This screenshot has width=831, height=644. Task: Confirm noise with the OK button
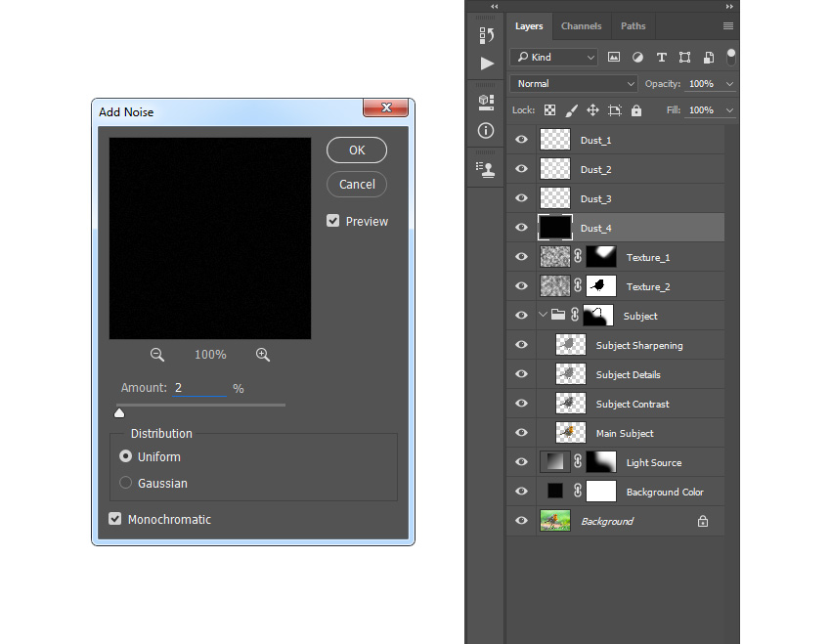click(356, 150)
